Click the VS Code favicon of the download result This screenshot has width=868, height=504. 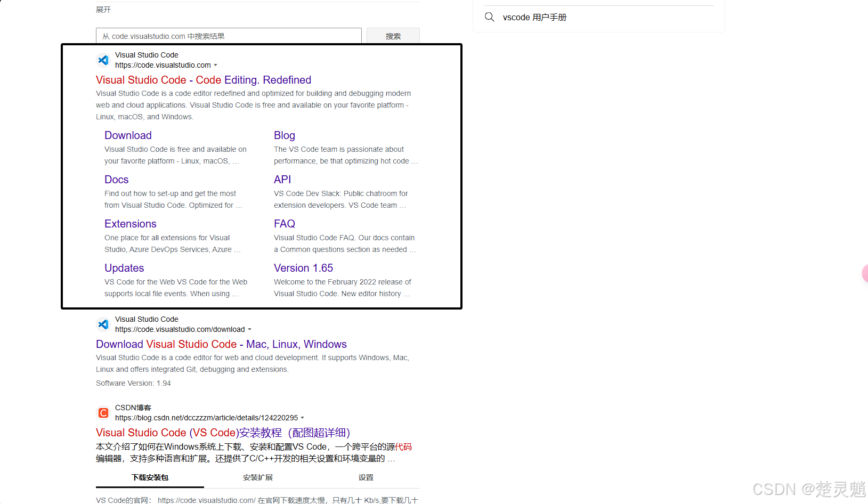pyautogui.click(x=103, y=324)
